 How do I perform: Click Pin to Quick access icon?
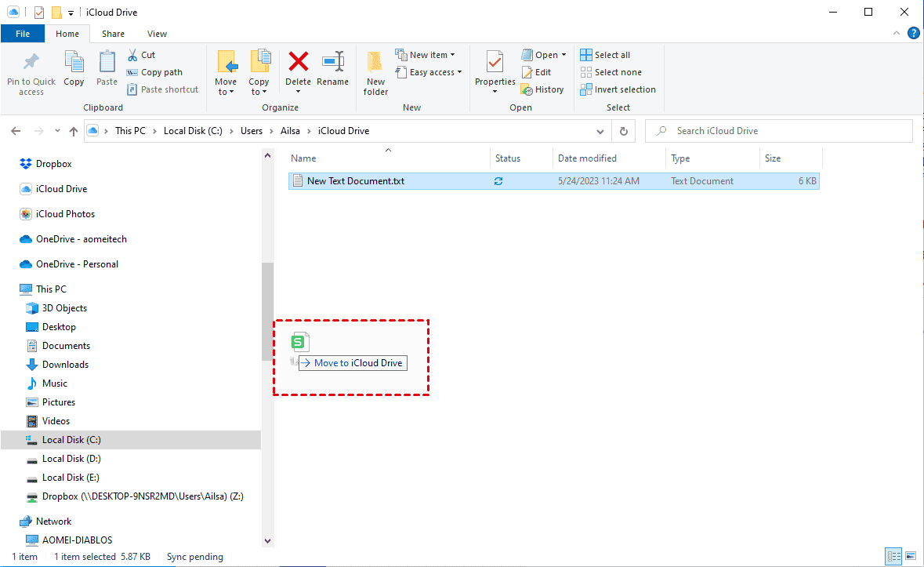[31, 62]
